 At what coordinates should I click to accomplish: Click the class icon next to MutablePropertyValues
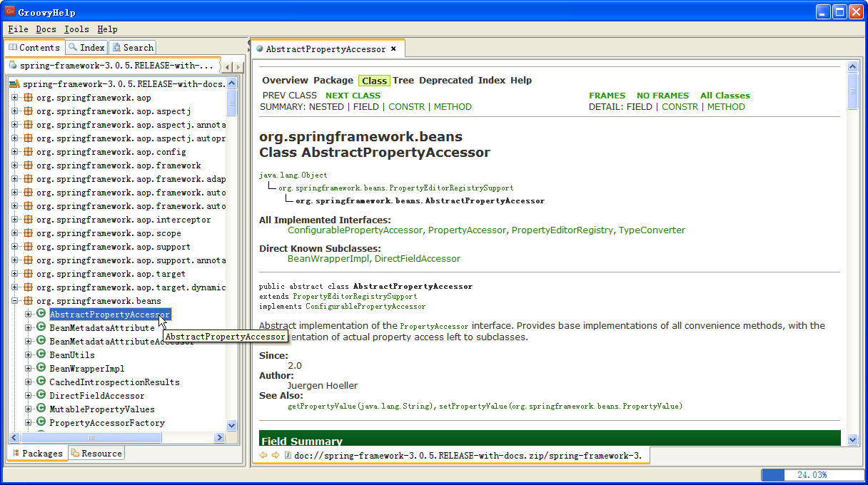[41, 409]
